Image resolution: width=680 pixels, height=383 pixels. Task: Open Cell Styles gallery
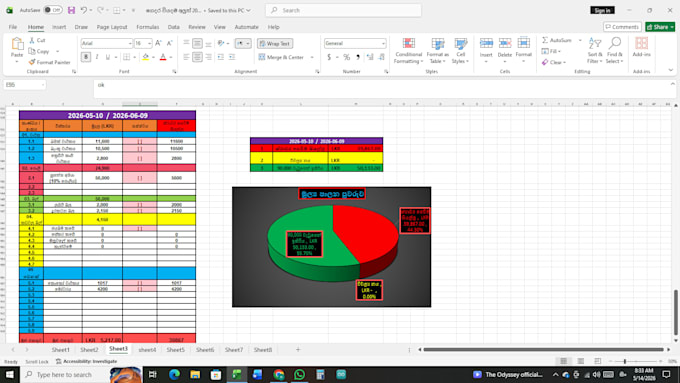click(x=461, y=50)
